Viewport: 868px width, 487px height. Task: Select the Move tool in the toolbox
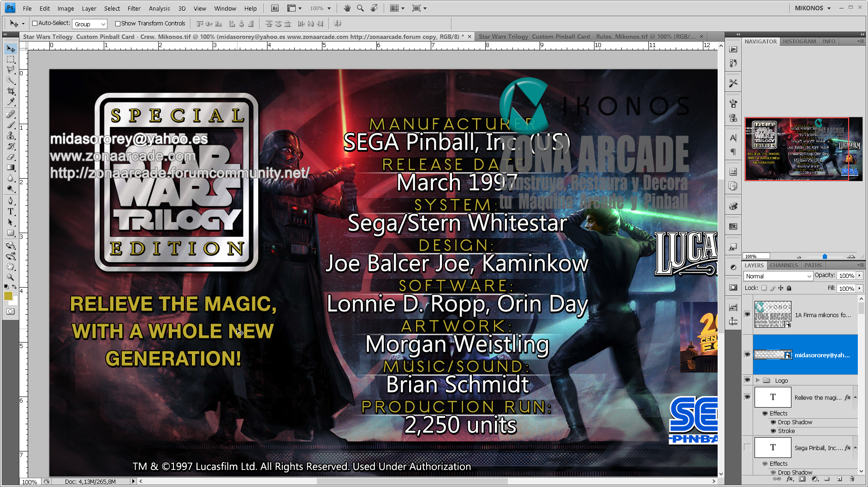11,49
